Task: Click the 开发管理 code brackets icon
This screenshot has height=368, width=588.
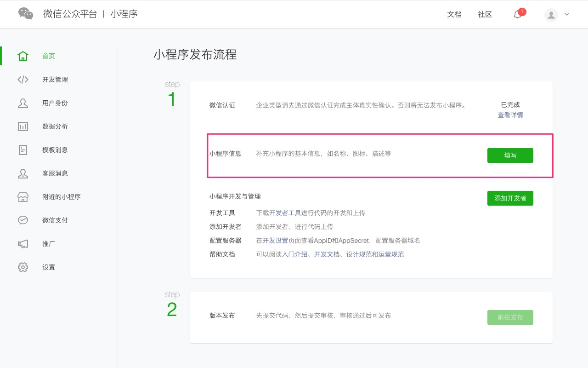Action: pos(23,80)
